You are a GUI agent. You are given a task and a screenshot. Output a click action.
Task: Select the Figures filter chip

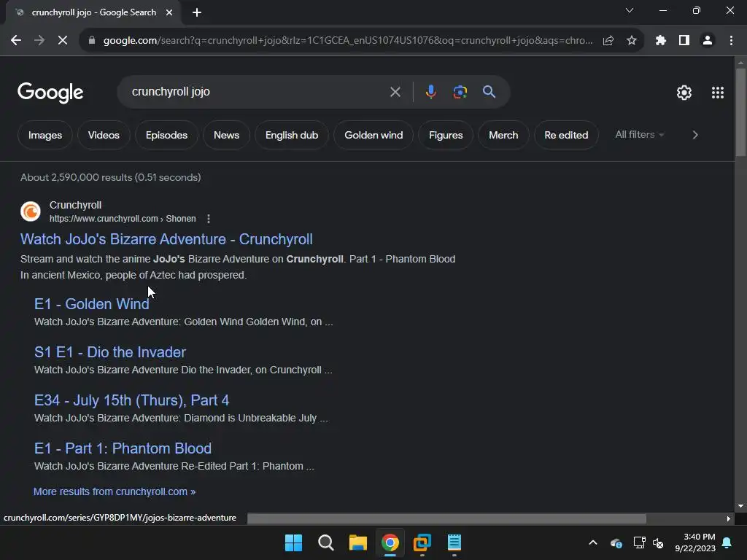(446, 135)
